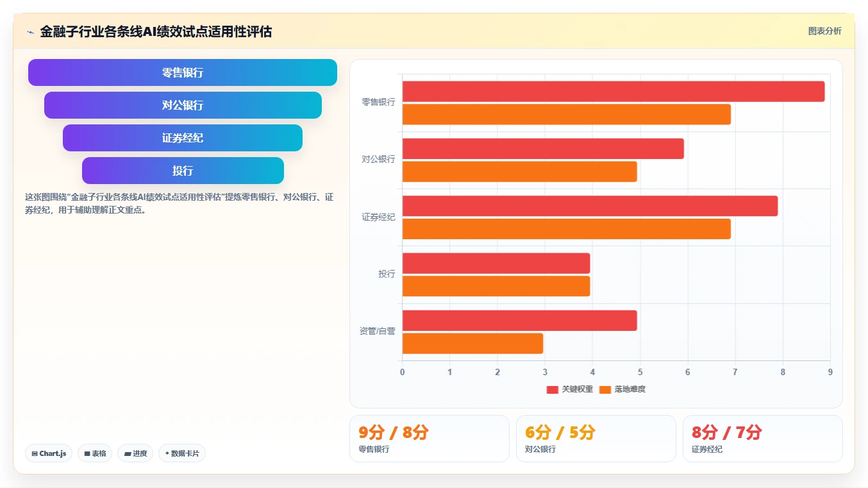Click x-axis tick label 9

tap(830, 372)
